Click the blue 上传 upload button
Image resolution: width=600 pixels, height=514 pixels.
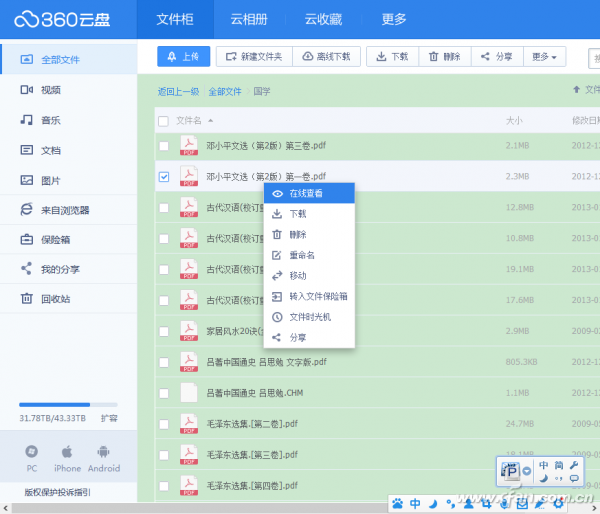184,57
